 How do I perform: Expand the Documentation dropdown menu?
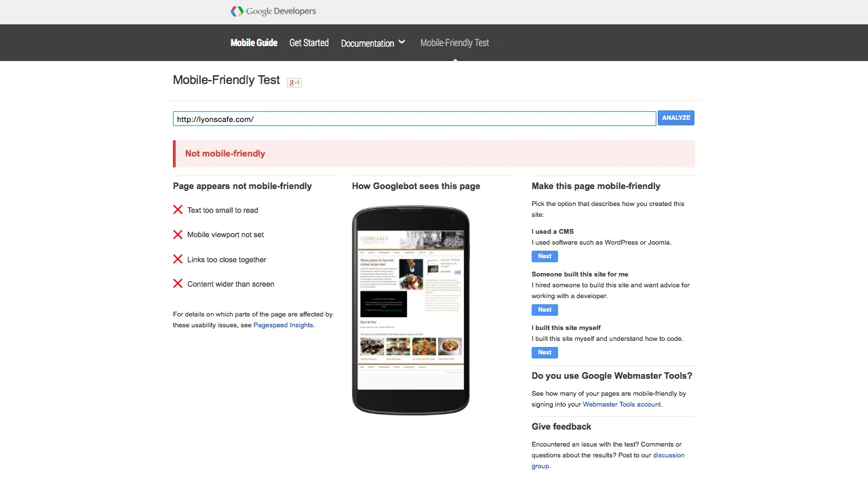pyautogui.click(x=373, y=43)
